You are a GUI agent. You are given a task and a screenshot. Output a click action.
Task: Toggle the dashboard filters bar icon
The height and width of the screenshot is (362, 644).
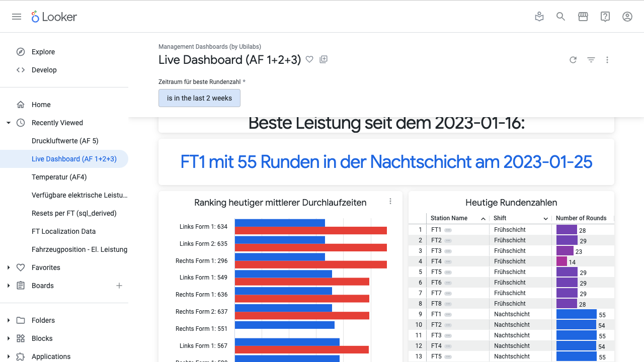point(591,60)
